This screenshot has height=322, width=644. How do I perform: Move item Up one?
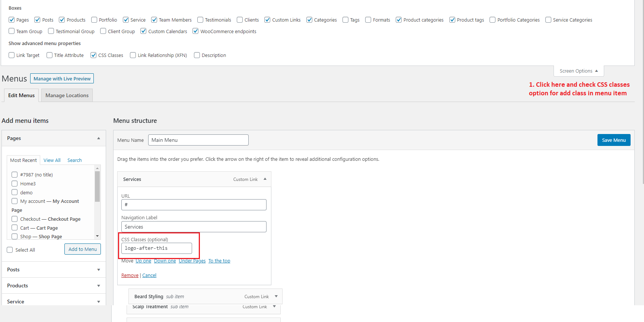tap(143, 261)
